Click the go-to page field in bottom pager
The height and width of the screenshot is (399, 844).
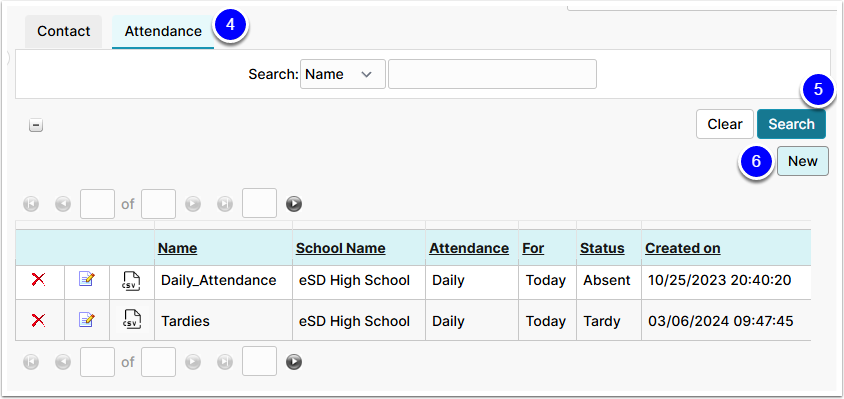pos(259,361)
